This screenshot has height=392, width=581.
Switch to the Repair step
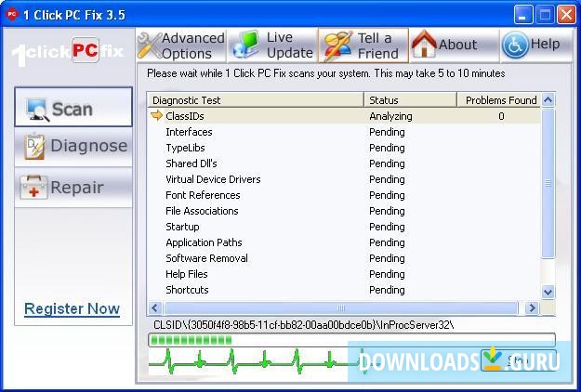pos(73,187)
